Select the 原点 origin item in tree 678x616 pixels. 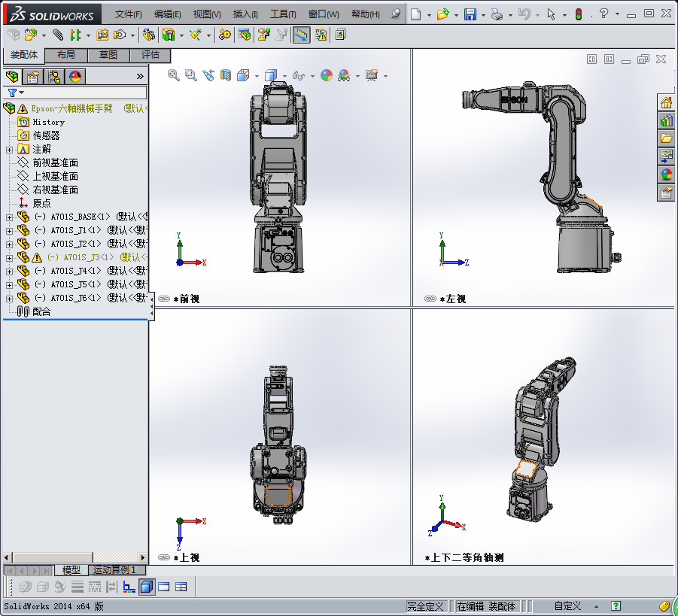point(41,203)
